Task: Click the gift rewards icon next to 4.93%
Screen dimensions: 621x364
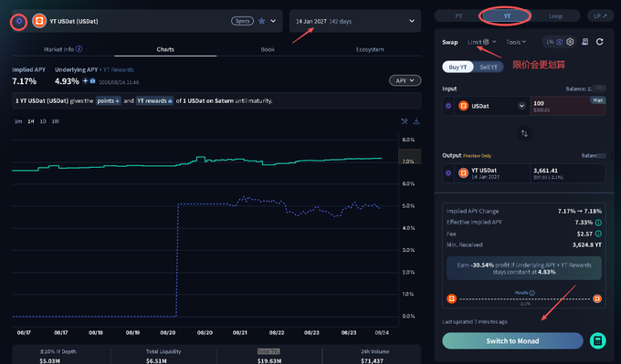Action: [x=92, y=80]
